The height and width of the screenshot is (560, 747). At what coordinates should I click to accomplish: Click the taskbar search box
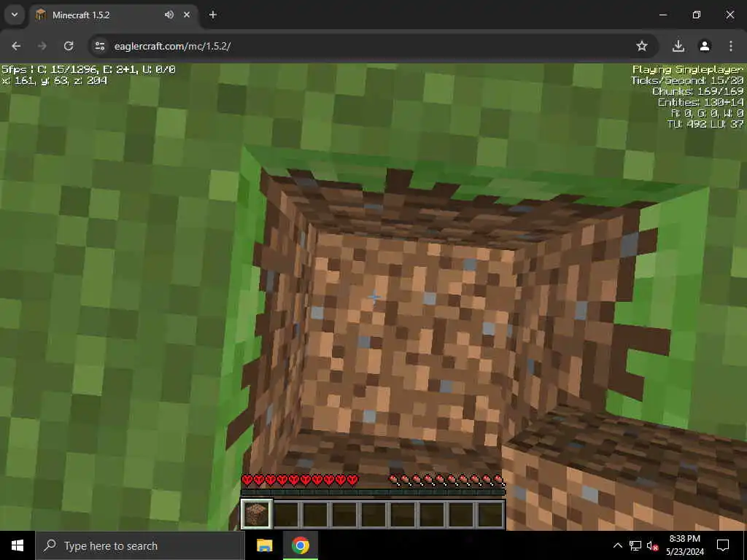(x=140, y=545)
